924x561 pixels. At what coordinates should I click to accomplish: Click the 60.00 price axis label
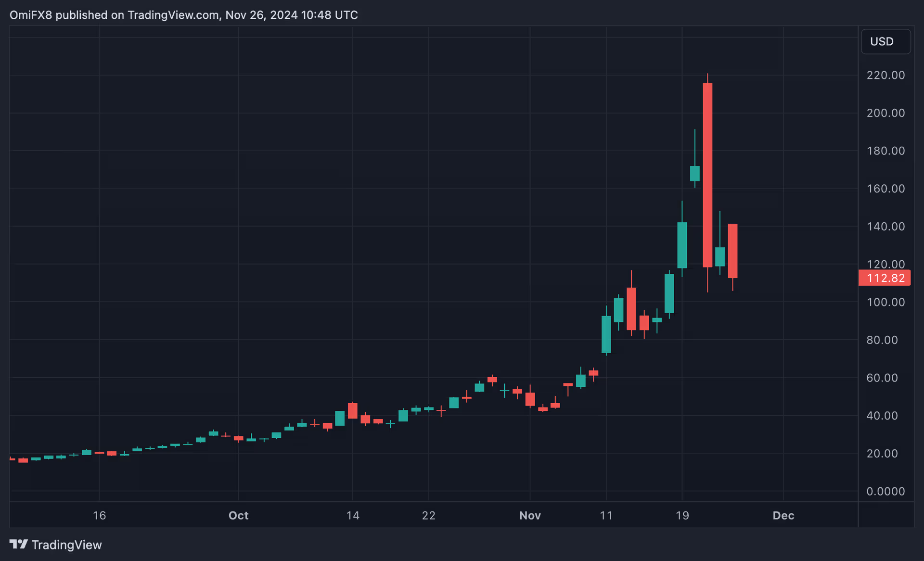click(882, 378)
